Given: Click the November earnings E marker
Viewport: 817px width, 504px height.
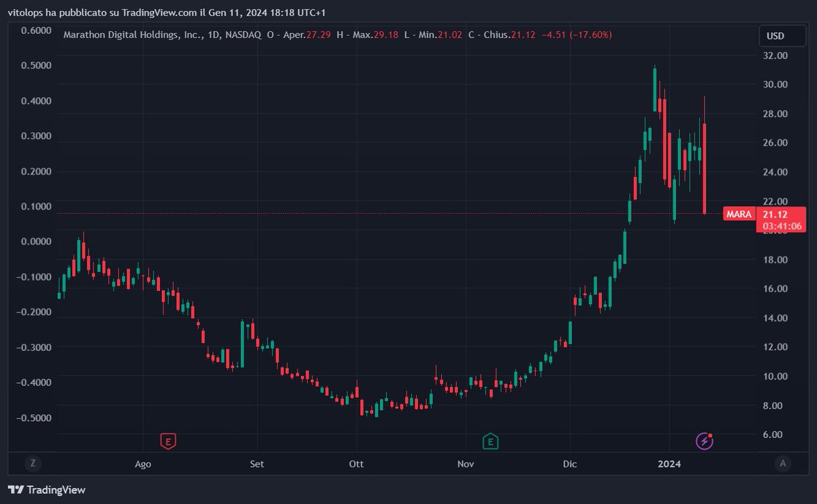Looking at the screenshot, I should click(490, 441).
